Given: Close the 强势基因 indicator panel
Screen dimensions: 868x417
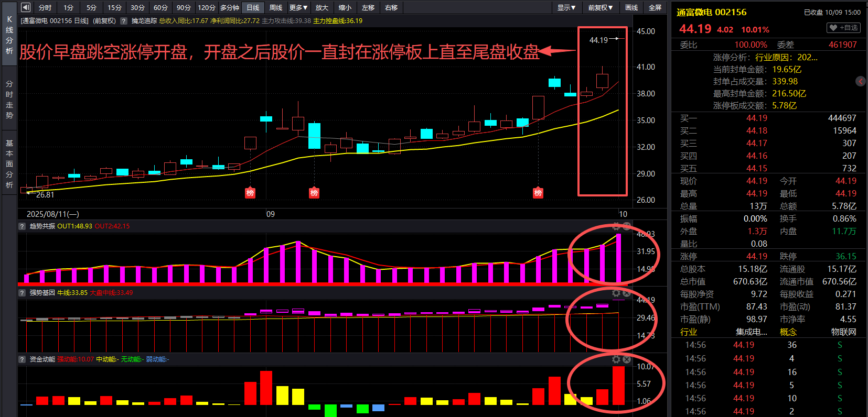Looking at the screenshot, I should pyautogui.click(x=626, y=293).
